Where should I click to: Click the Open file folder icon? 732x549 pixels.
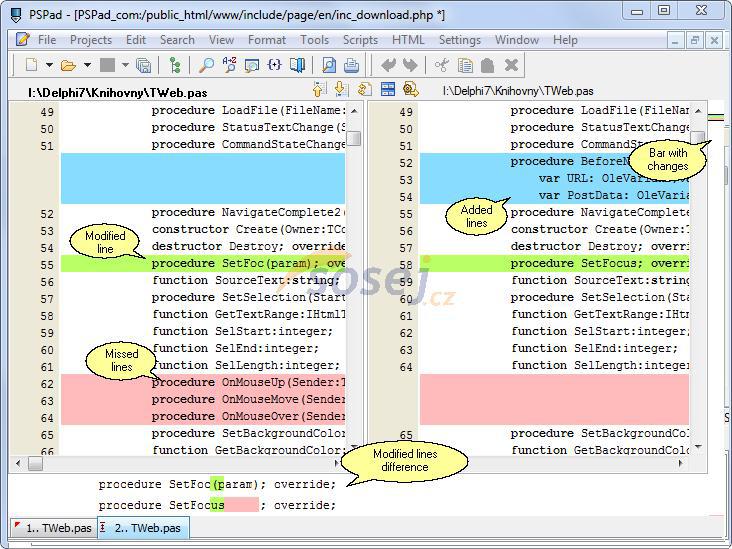(x=68, y=65)
